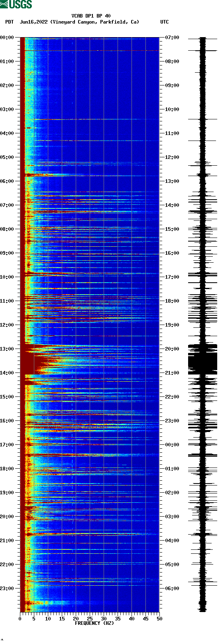
Task: Click the 30 Hz tick label
Action: tap(104, 619)
